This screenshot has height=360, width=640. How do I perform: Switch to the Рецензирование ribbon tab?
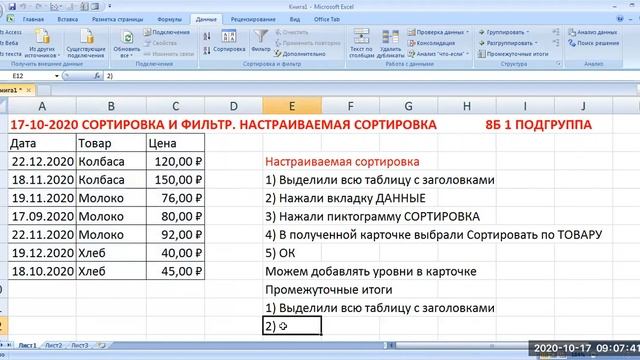[x=253, y=19]
